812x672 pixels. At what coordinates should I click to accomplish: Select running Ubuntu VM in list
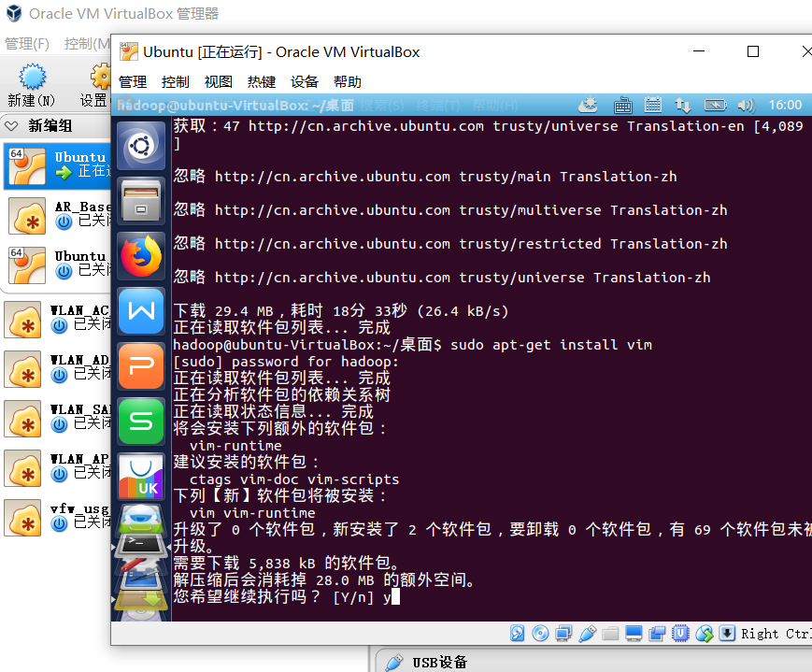(x=57, y=165)
